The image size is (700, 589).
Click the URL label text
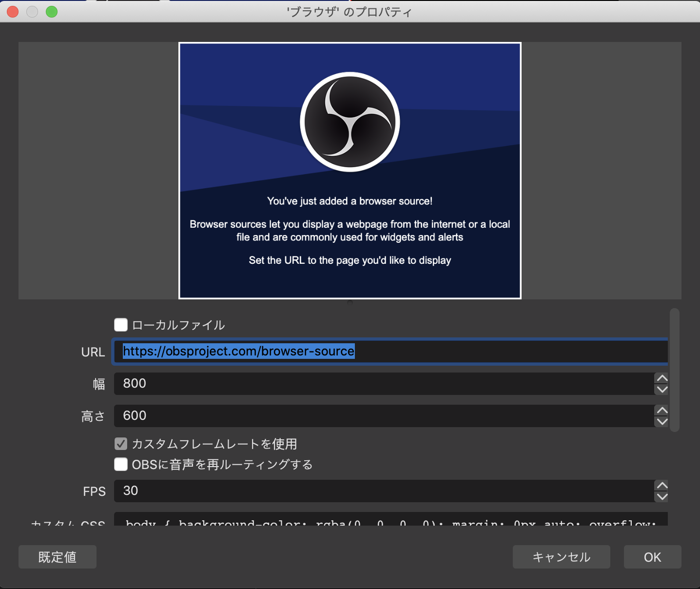click(93, 352)
